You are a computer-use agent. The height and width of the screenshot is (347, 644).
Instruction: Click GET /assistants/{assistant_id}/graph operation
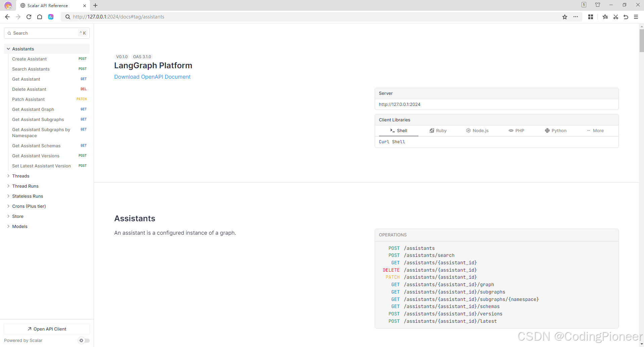[x=443, y=284]
